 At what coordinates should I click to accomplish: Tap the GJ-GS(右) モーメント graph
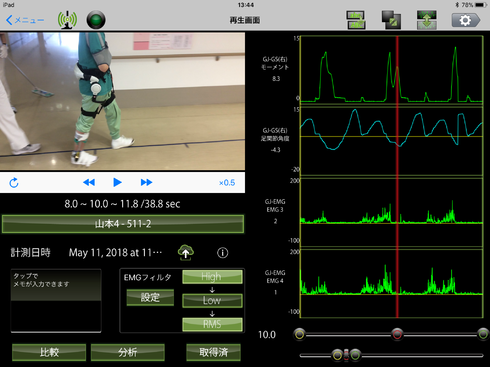point(391,70)
